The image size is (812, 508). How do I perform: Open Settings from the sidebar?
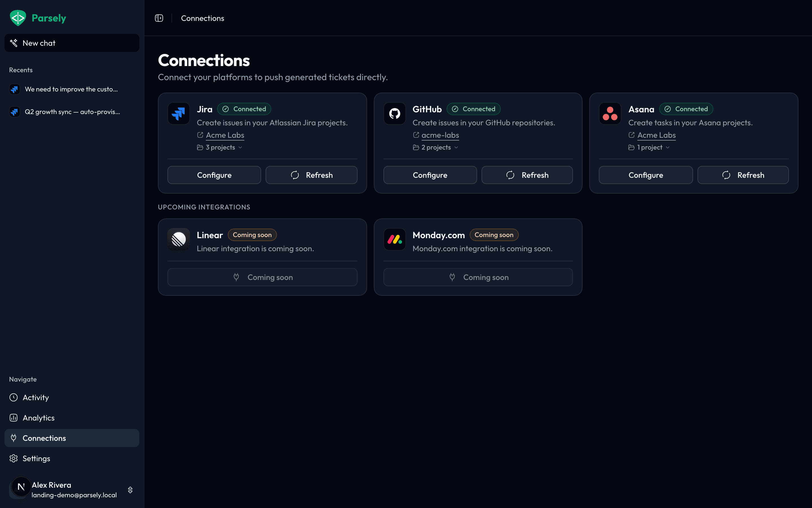[72, 458]
